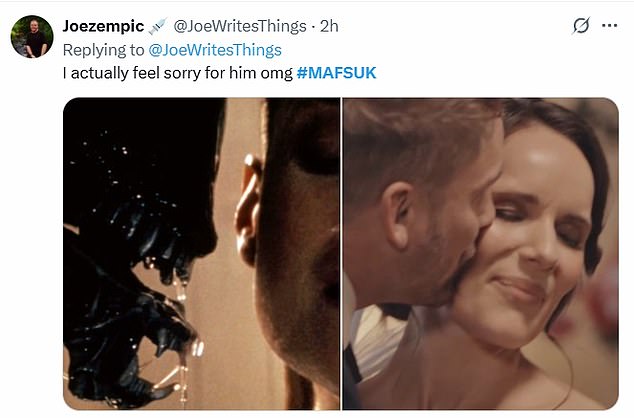634x418 pixels.
Task: Open the tweet via the 2h timestamp
Action: point(329,27)
